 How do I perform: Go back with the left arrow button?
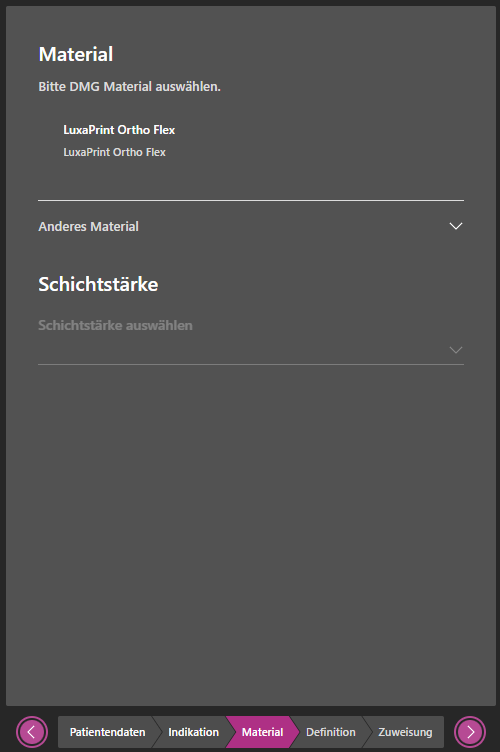32,732
